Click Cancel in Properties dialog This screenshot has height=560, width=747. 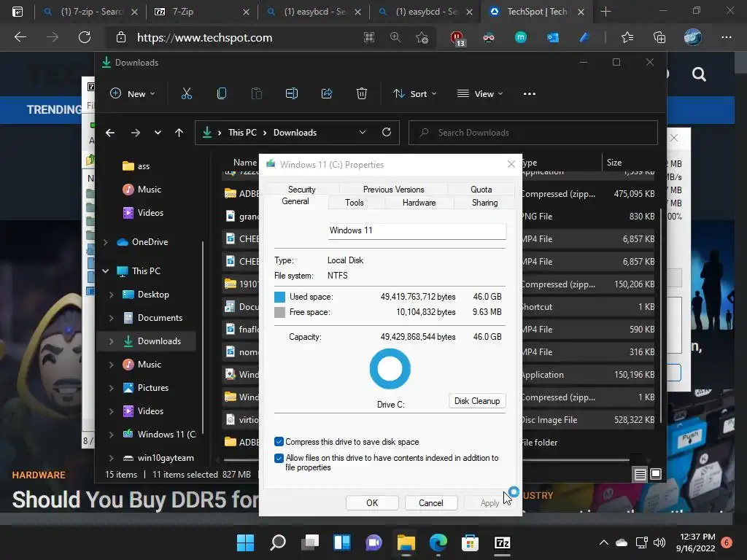coord(430,503)
